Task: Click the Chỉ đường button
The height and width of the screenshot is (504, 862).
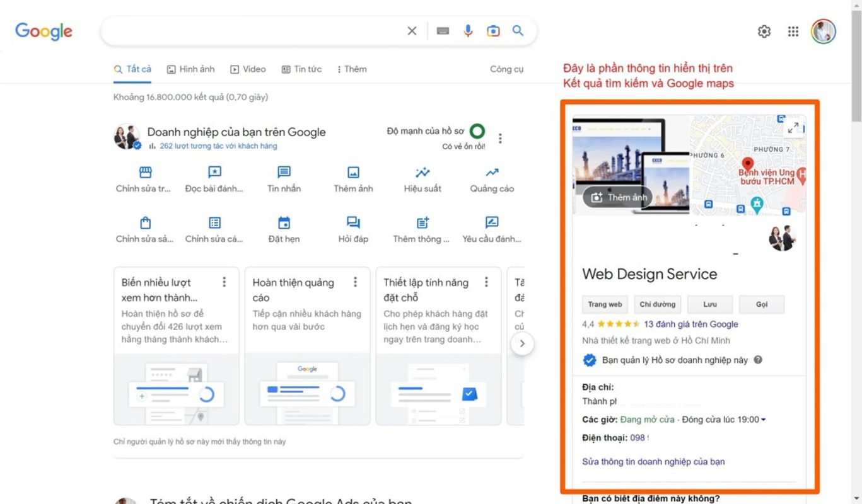Action: click(657, 304)
